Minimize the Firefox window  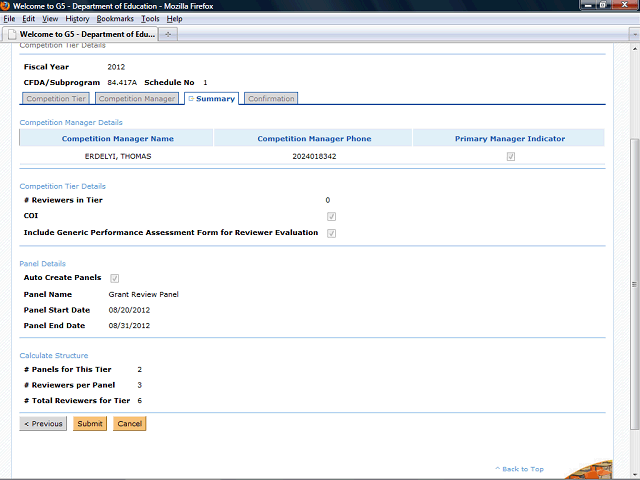(x=588, y=5)
